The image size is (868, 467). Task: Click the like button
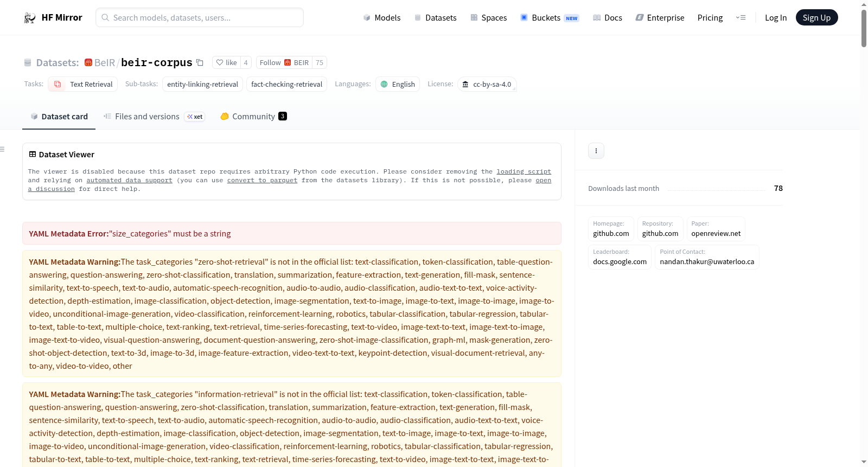coord(226,62)
